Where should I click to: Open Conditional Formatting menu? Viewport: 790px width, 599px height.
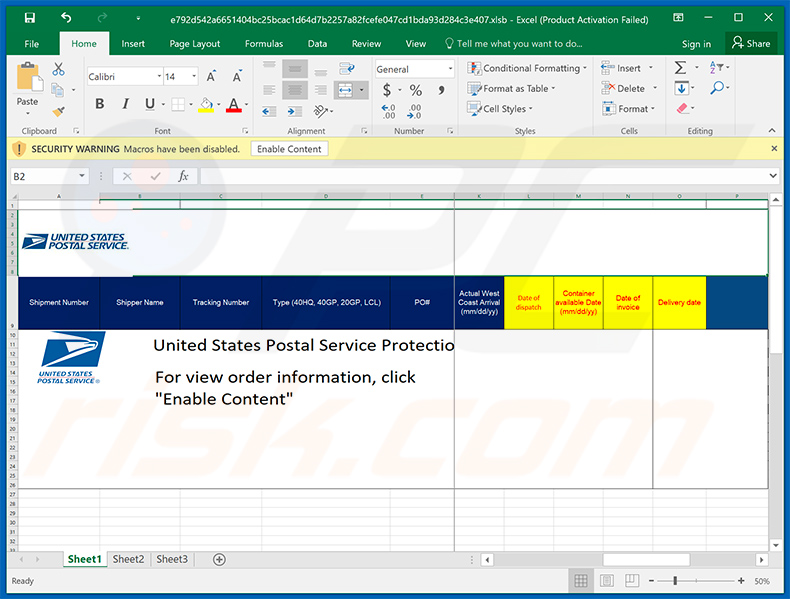click(527, 68)
